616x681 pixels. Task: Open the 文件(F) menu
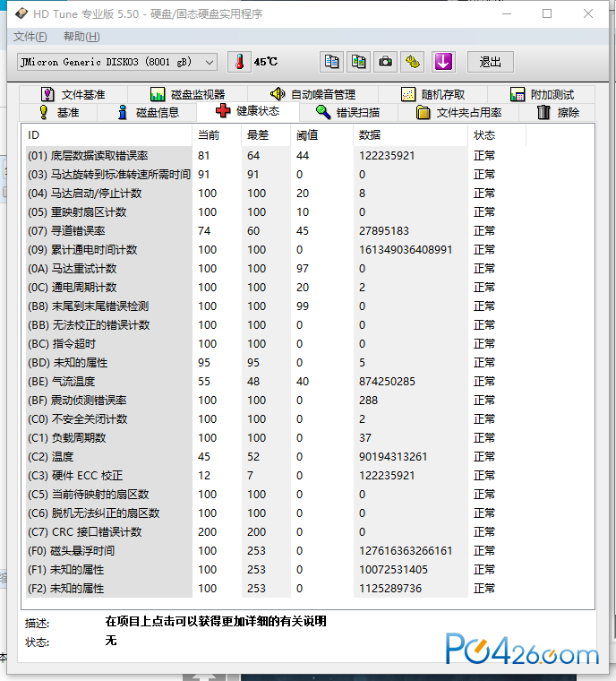(x=30, y=37)
